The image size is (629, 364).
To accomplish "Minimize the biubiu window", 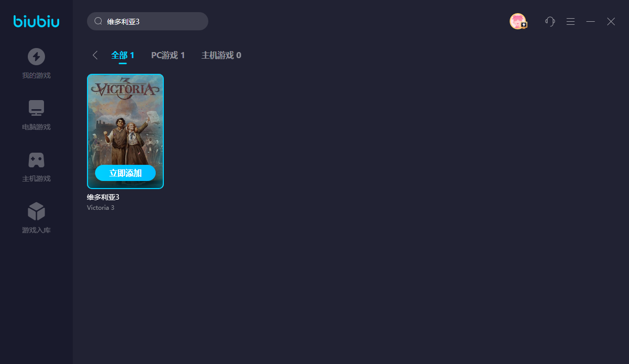I will click(591, 21).
